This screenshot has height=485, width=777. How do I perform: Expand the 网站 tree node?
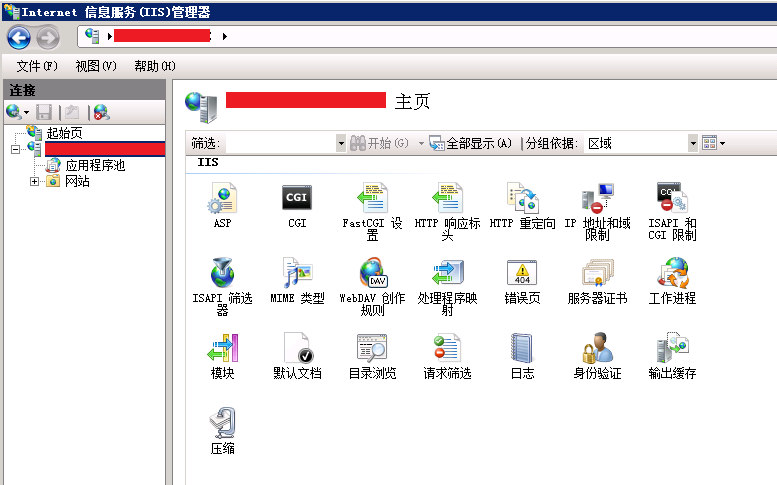[35, 181]
